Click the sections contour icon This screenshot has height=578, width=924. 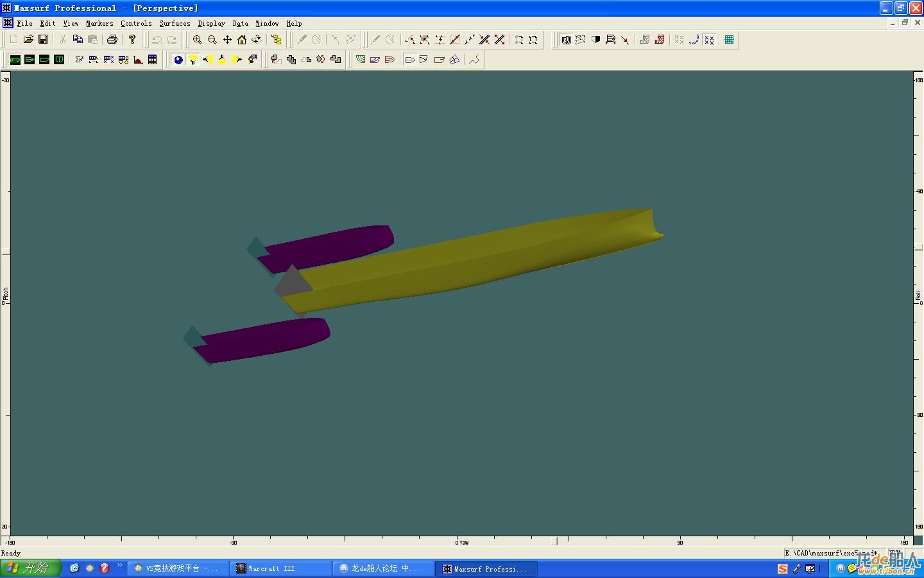pyautogui.click(x=361, y=59)
